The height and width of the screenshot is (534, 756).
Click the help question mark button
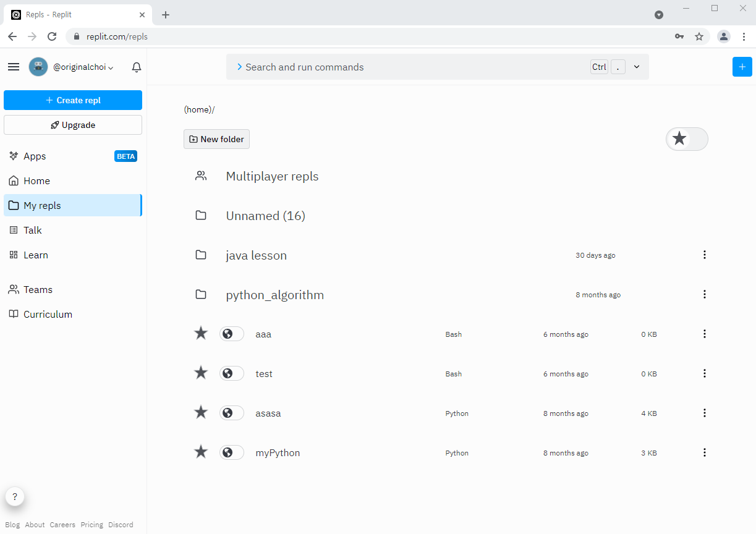coord(15,496)
